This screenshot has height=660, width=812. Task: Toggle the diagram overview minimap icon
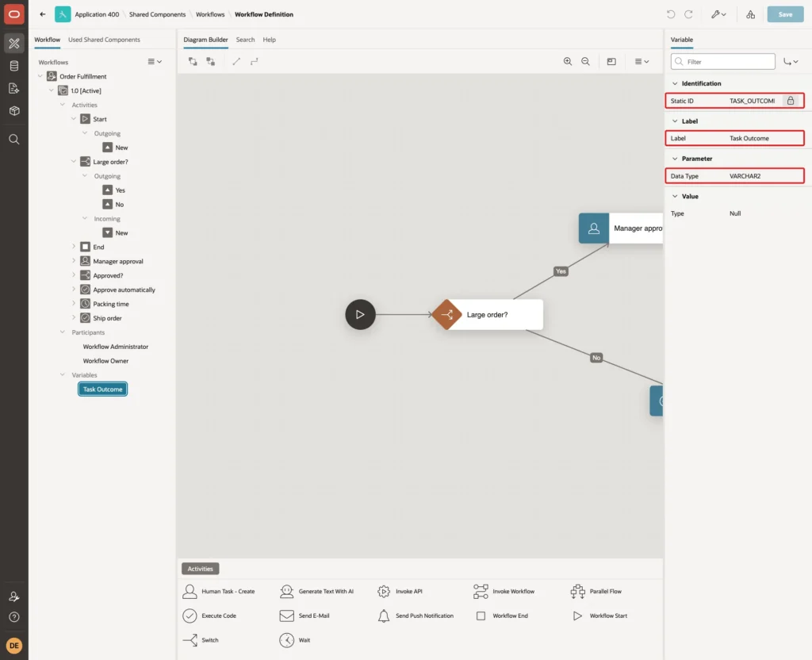(611, 62)
